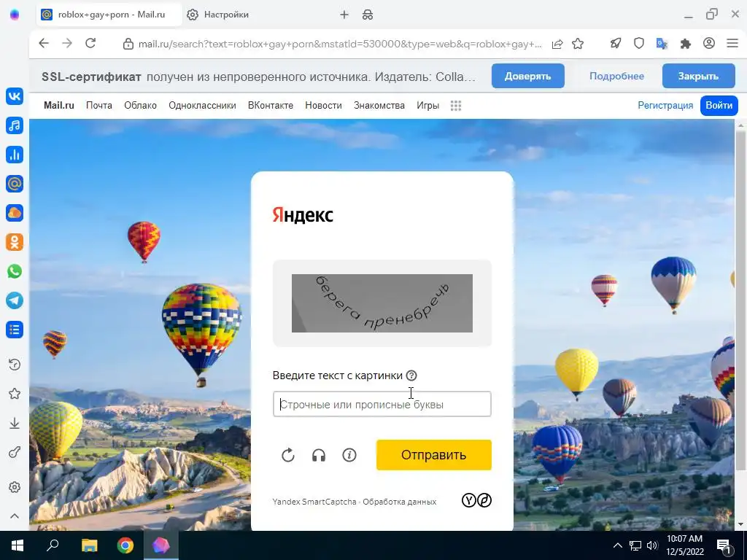Open Yandex SmartCaptcha link

(x=314, y=502)
